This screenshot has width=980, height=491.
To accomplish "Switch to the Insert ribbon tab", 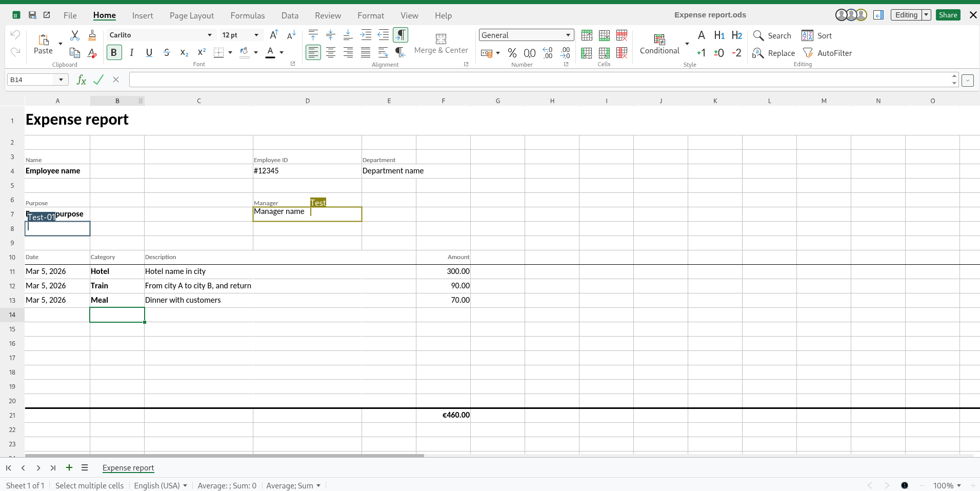I will point(143,15).
